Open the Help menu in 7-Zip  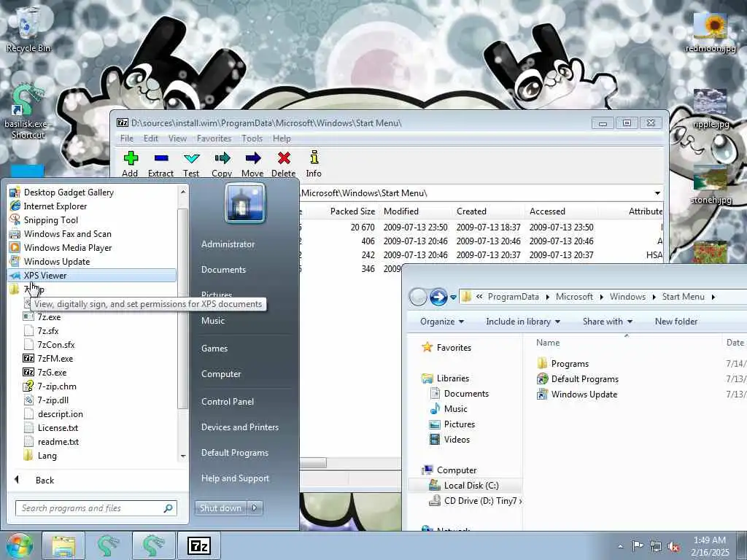[x=282, y=138]
